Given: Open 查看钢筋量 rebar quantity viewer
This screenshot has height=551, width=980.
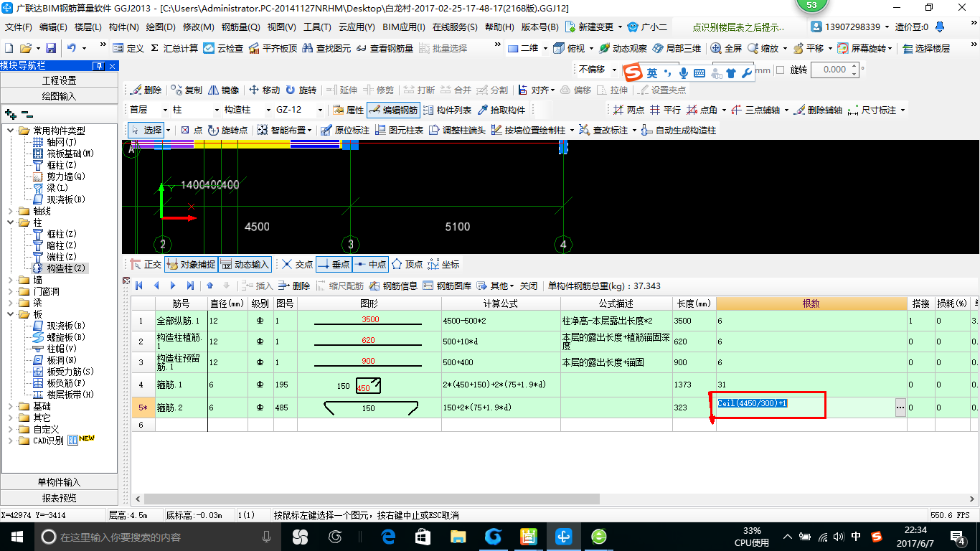Looking at the screenshot, I should pos(385,48).
